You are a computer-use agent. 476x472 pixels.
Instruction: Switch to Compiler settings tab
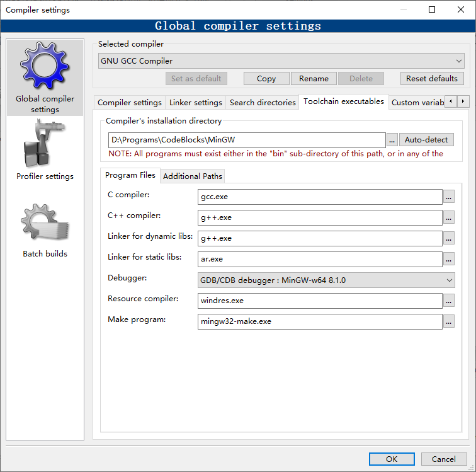click(130, 103)
